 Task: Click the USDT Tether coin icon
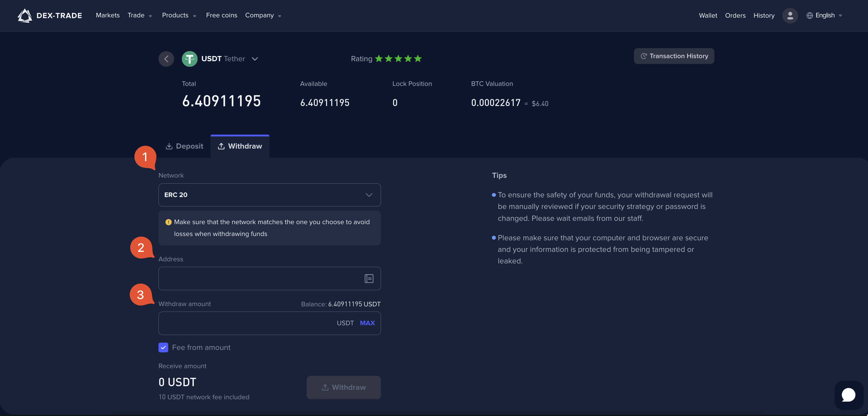pyautogui.click(x=190, y=59)
